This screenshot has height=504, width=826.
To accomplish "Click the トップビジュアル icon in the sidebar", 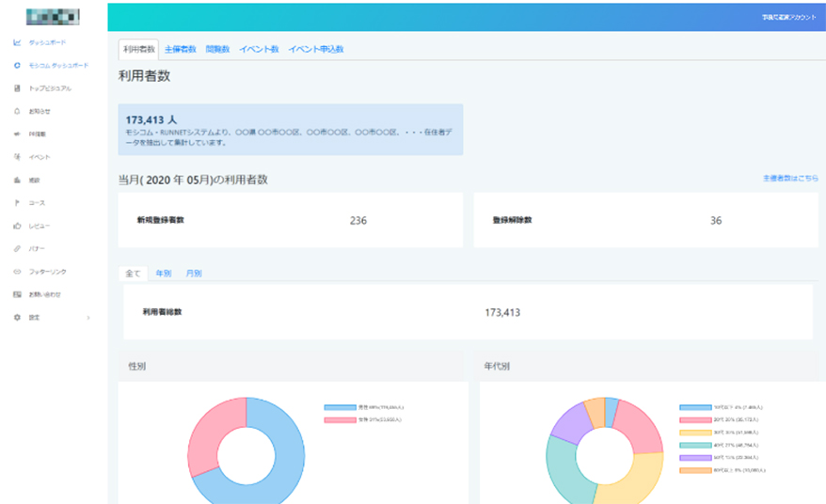I will [x=17, y=88].
